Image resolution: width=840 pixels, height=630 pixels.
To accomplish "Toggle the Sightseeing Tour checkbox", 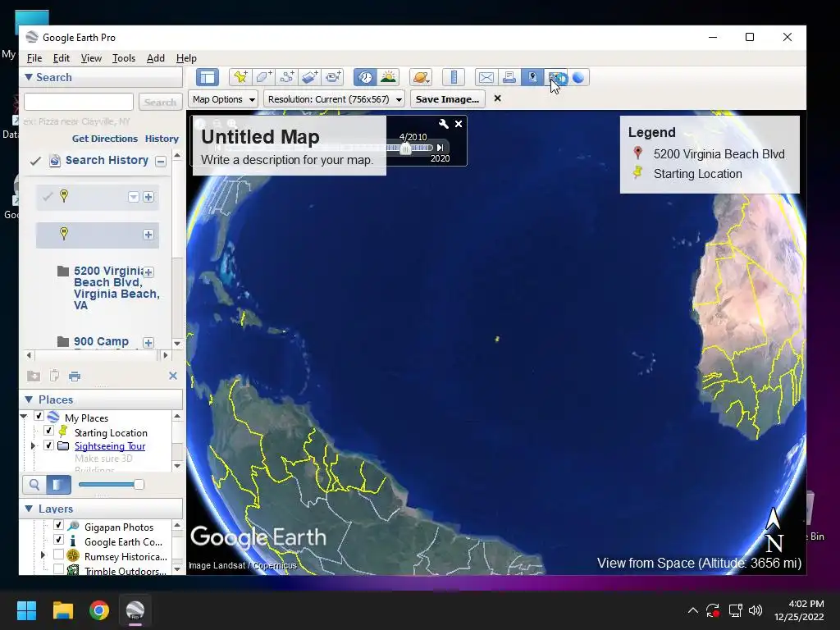I will pos(48,445).
